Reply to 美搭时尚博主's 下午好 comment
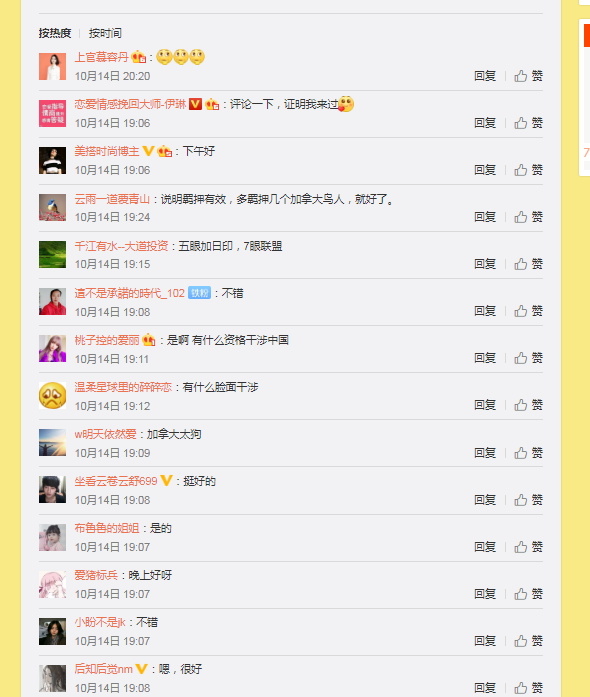Screen dimensions: 590x697 (x=485, y=170)
